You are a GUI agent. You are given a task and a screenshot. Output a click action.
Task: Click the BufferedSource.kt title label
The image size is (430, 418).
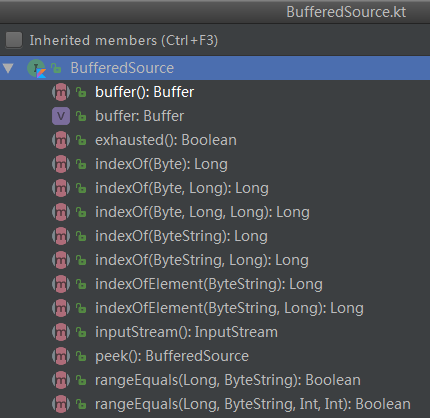coord(346,12)
